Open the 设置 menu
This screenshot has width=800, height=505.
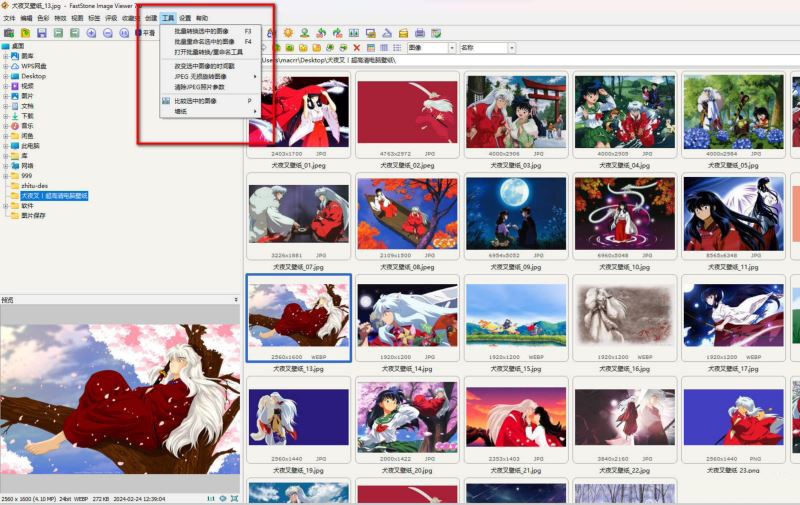click(185, 18)
